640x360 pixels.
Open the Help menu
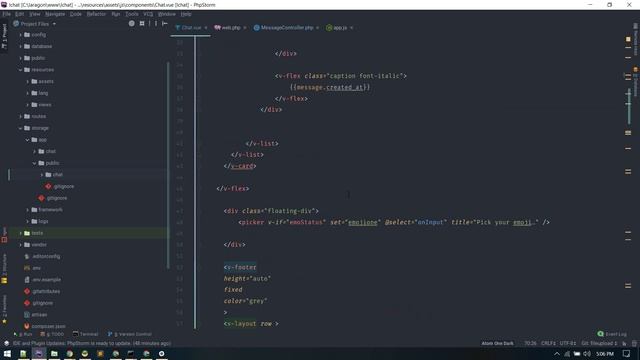[x=186, y=14]
